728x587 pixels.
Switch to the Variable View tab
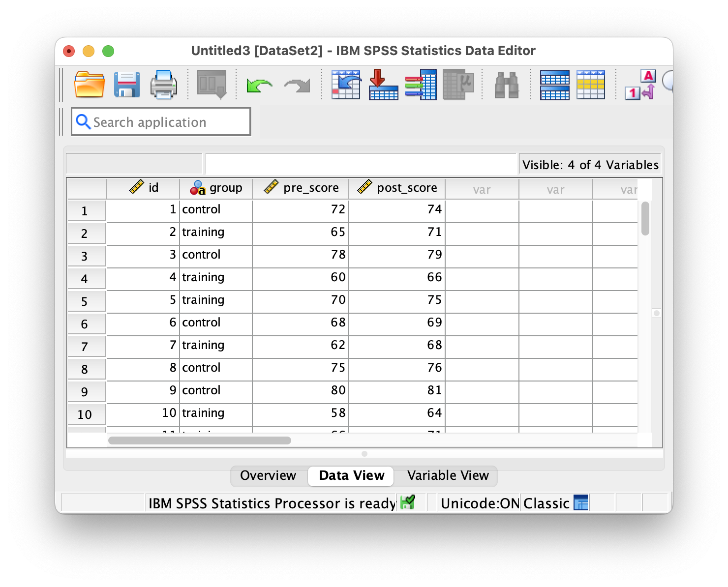pyautogui.click(x=448, y=475)
